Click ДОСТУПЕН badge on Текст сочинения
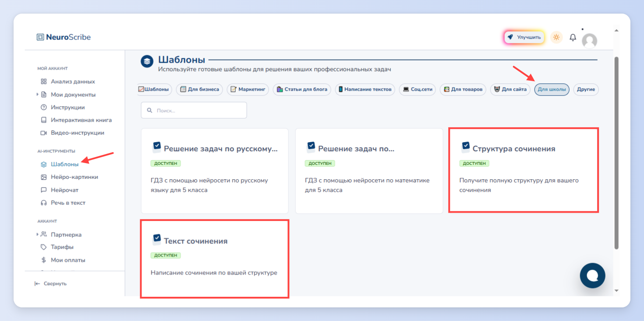This screenshot has height=321, width=644. click(x=166, y=255)
